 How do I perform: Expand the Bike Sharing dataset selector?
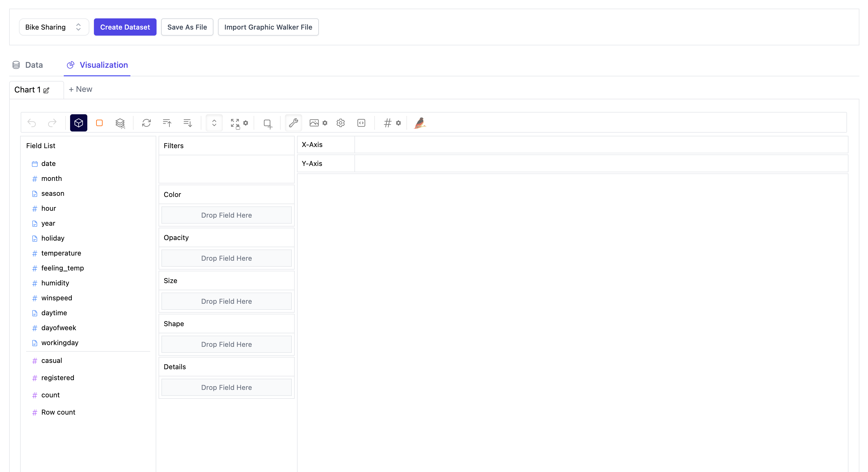tap(54, 27)
